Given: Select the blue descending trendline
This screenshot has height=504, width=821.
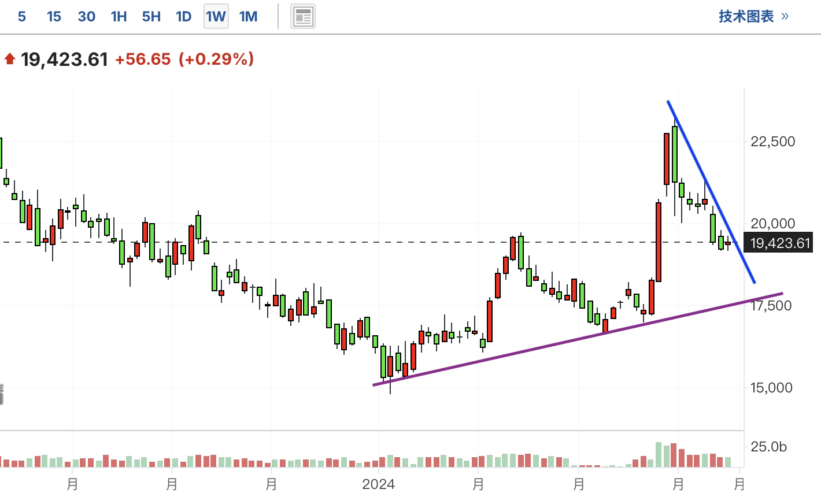Looking at the screenshot, I should [711, 192].
